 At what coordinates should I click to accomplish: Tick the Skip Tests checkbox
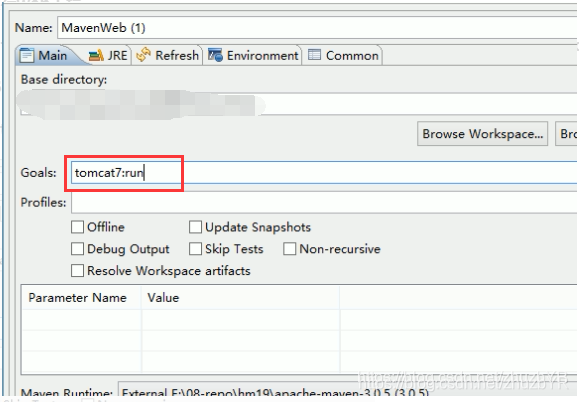tap(195, 249)
